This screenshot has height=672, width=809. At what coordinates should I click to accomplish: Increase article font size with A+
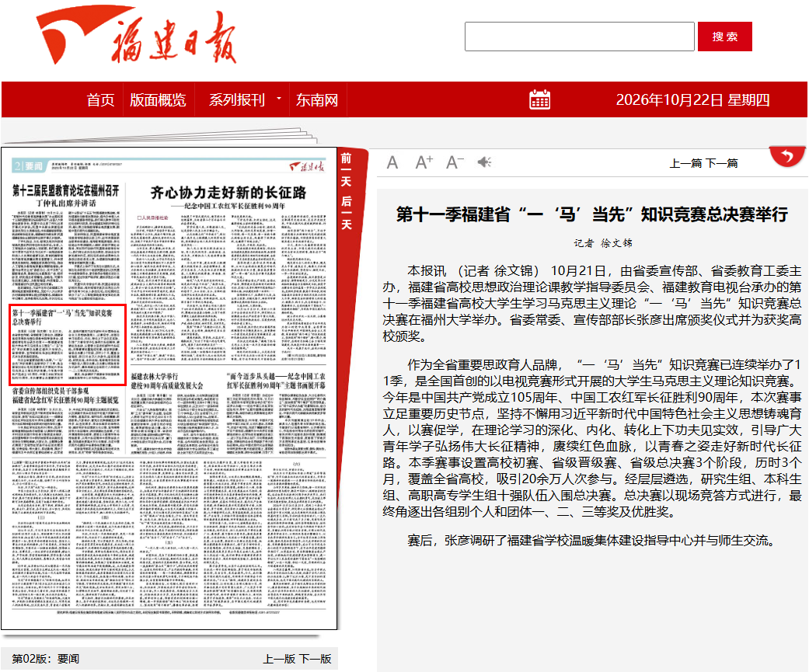424,162
